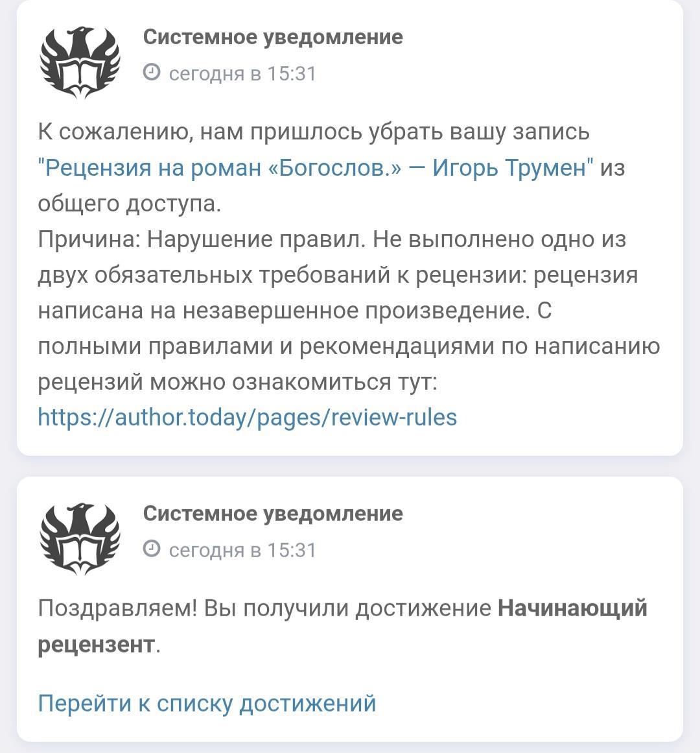Click the "сегодня в 15:31" timestamp on the achievement notice

[x=242, y=550]
